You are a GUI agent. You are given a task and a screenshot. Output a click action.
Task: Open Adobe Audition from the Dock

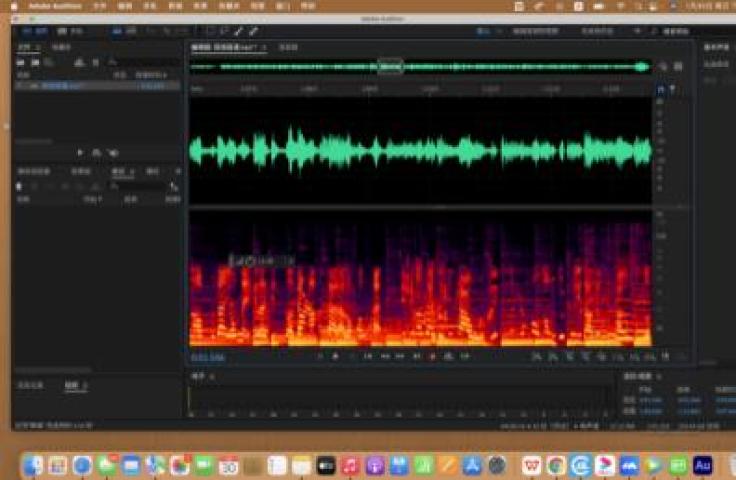(x=702, y=465)
